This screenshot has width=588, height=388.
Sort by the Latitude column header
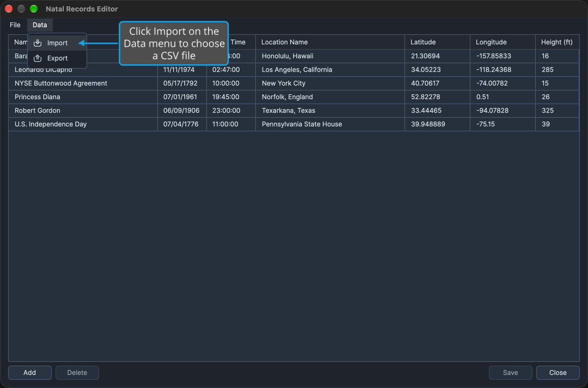pos(437,42)
